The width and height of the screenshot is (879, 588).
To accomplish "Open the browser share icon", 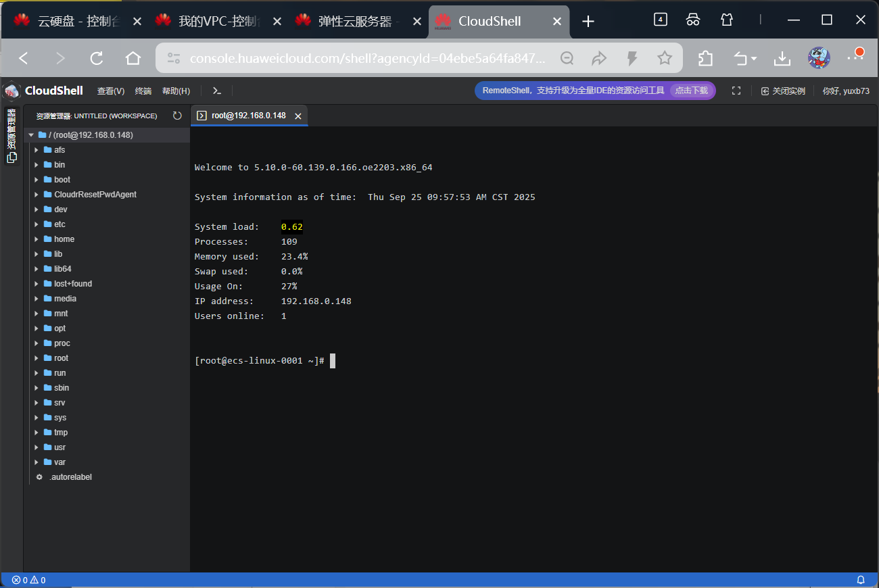I will [x=599, y=58].
